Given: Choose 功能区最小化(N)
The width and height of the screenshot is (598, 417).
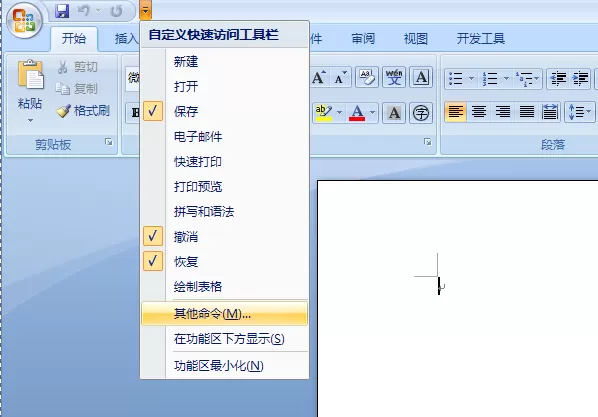Looking at the screenshot, I should pos(224,366).
